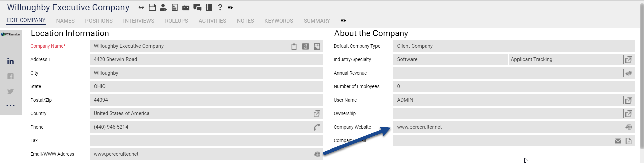Click the three dots more icon in sidebar
This screenshot has height=163, width=644.
tap(11, 105)
